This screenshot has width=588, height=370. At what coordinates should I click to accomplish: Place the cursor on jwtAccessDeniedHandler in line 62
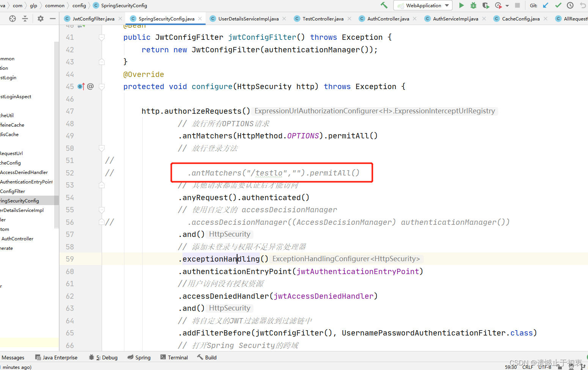click(324, 296)
